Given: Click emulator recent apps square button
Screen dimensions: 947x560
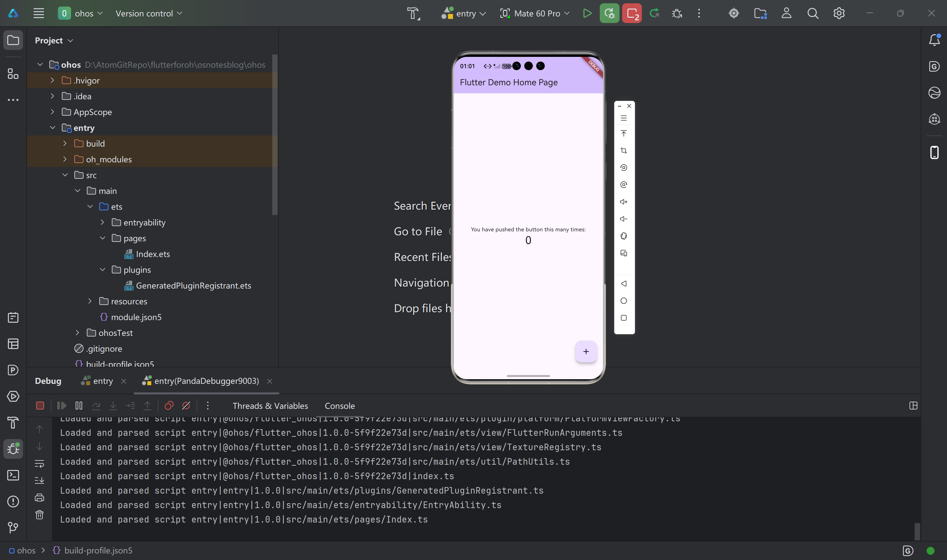Looking at the screenshot, I should [x=623, y=318].
